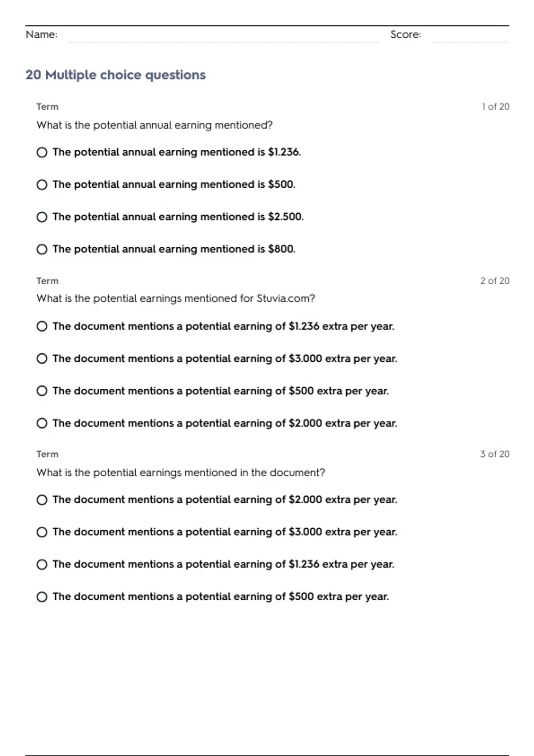This screenshot has width=534, height=756.
Task: Pick the $800 annual earning option in question 1
Action: [x=42, y=249]
